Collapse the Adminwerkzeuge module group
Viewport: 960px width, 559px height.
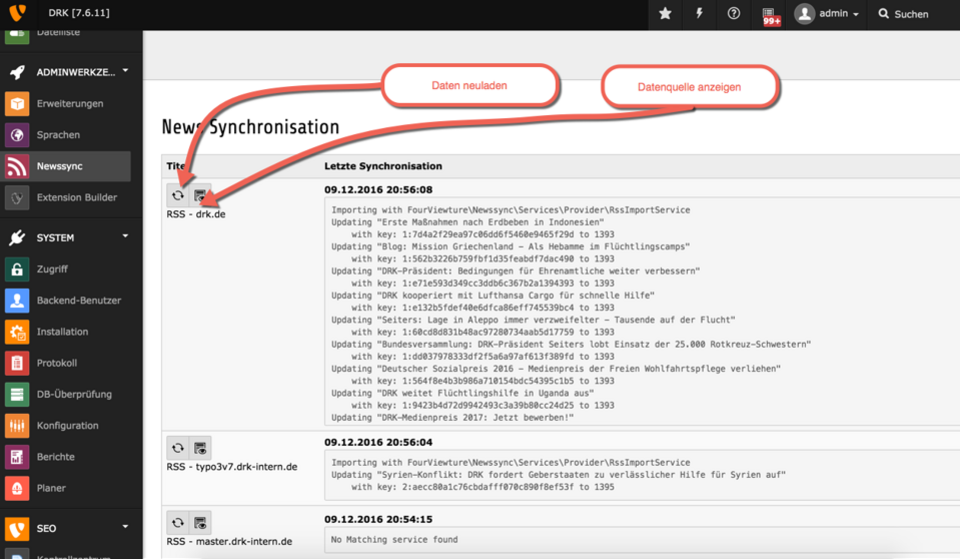click(x=125, y=71)
